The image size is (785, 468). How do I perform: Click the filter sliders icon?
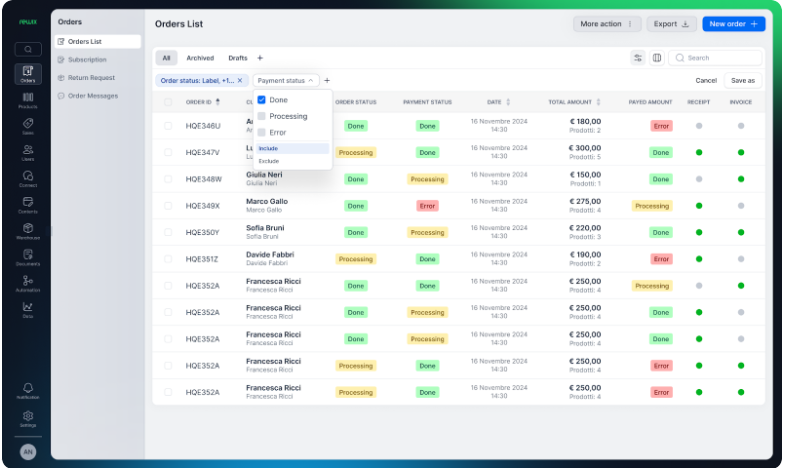(637, 58)
